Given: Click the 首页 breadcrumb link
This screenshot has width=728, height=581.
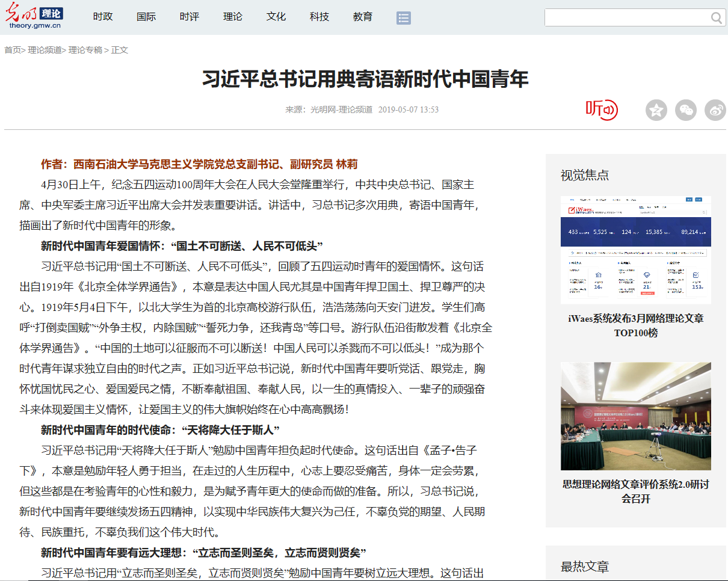Looking at the screenshot, I should click(13, 50).
